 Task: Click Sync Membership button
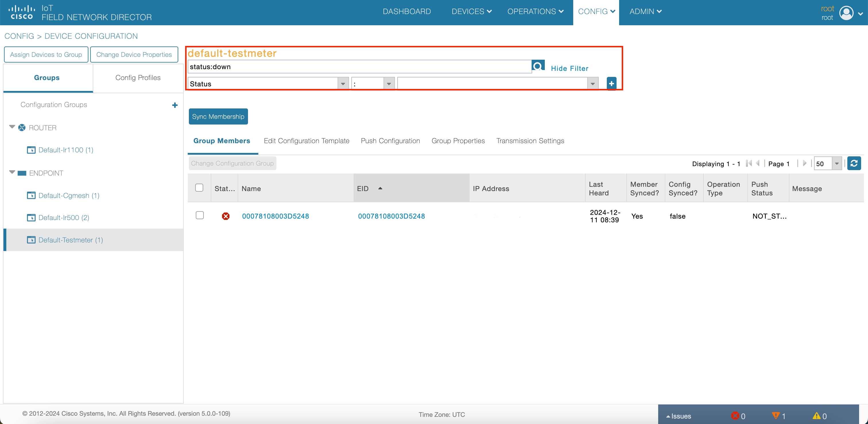click(x=218, y=116)
